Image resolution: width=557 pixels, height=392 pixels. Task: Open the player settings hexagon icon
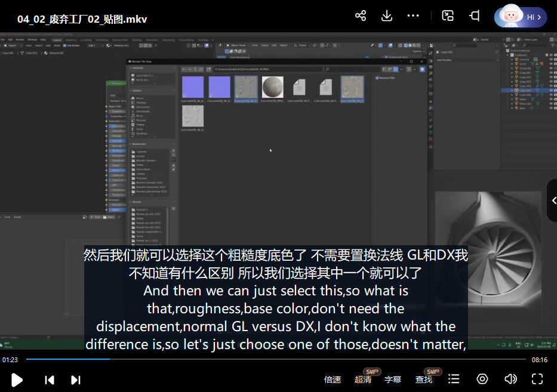coord(482,379)
